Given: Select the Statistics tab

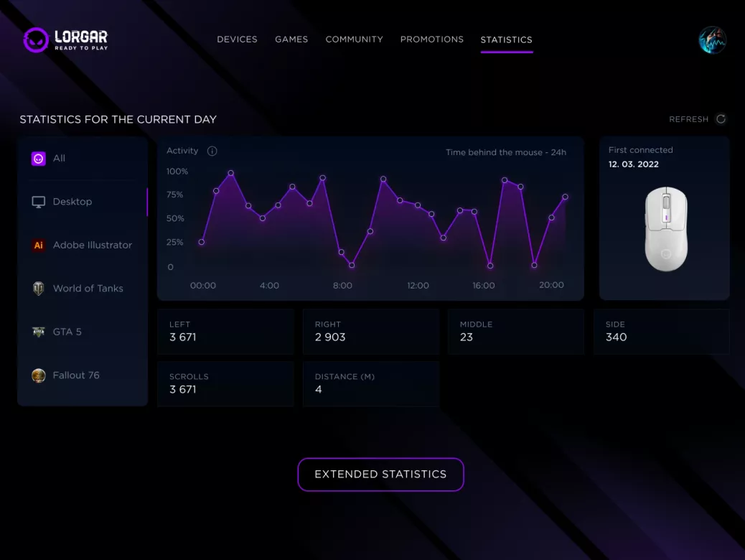Looking at the screenshot, I should tap(507, 40).
